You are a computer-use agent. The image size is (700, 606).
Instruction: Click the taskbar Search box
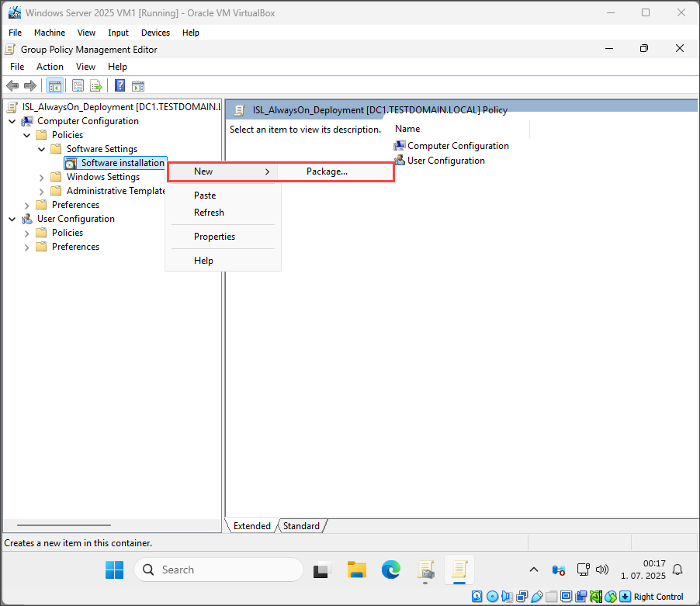(x=219, y=570)
